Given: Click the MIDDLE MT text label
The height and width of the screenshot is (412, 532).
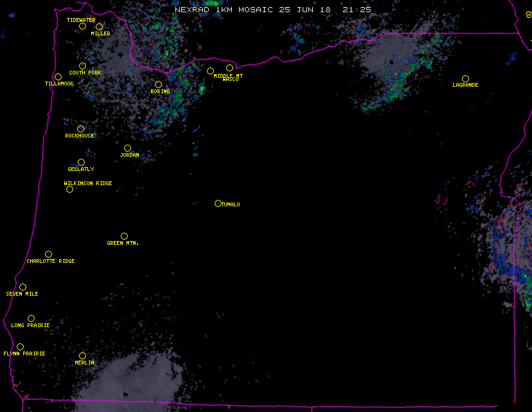Looking at the screenshot, I should pos(228,75).
